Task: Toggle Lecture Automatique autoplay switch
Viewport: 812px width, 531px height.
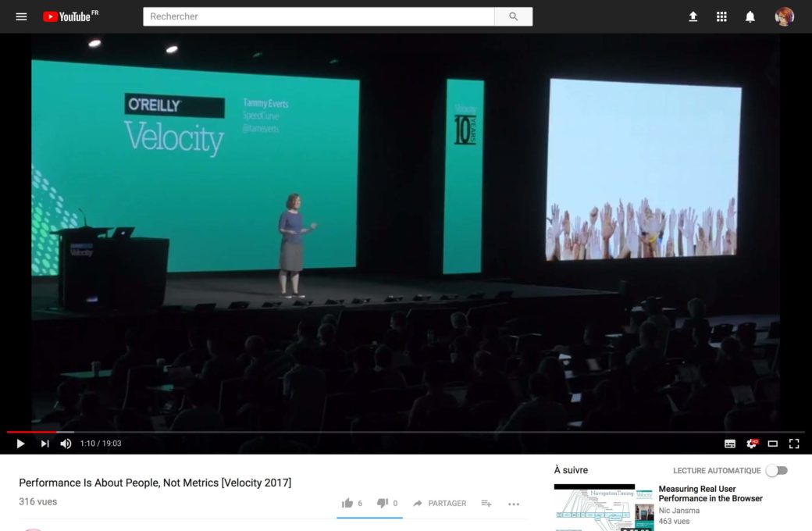Action: (776, 471)
